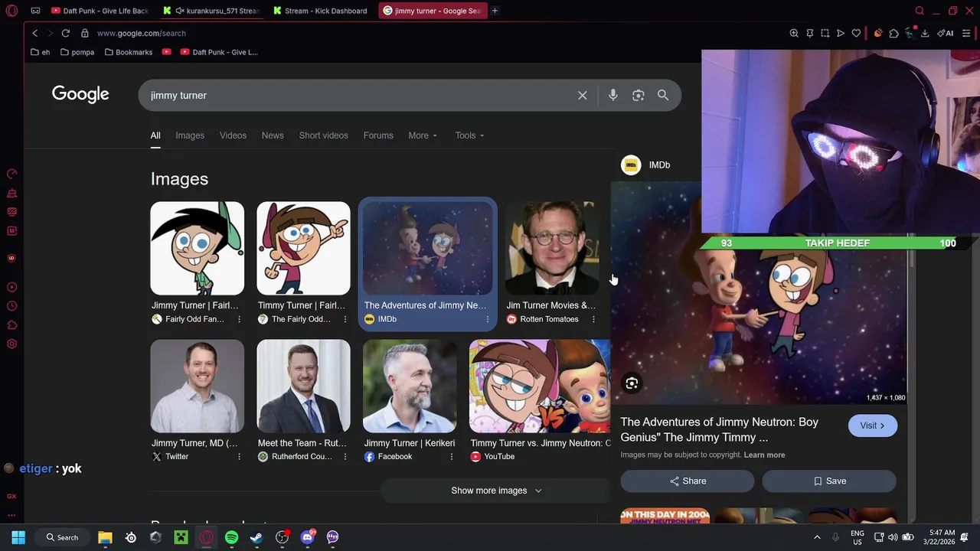980x551 pixels.
Task: Clear the Google search box text
Action: tap(583, 96)
